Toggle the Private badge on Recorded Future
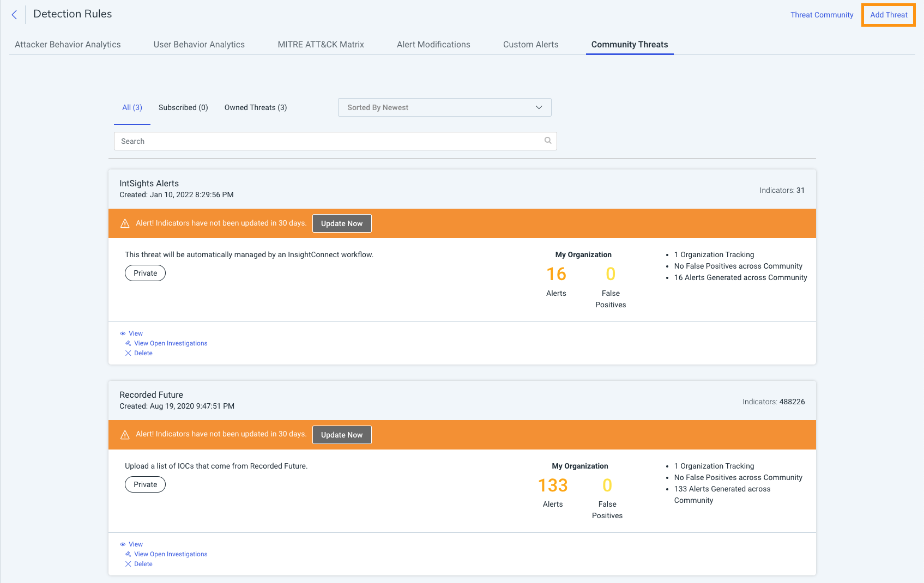This screenshot has height=583, width=924. [x=145, y=484]
